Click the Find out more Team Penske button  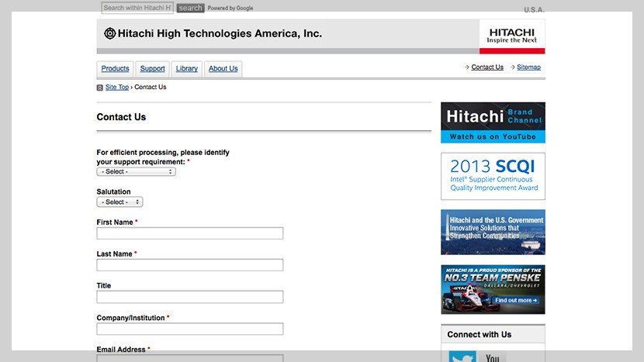516,300
